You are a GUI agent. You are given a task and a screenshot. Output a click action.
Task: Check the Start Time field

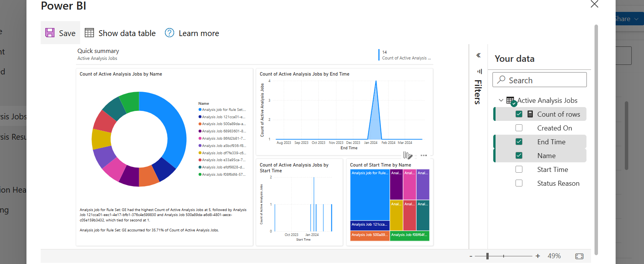coord(519,170)
